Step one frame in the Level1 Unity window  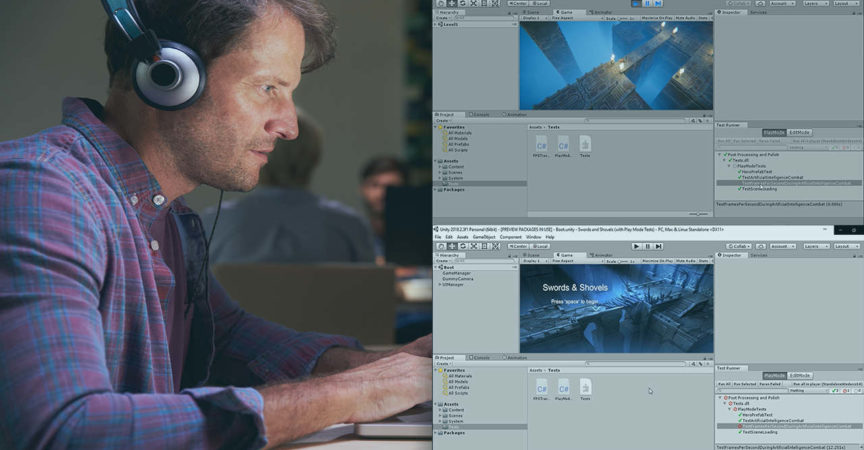(x=658, y=3)
